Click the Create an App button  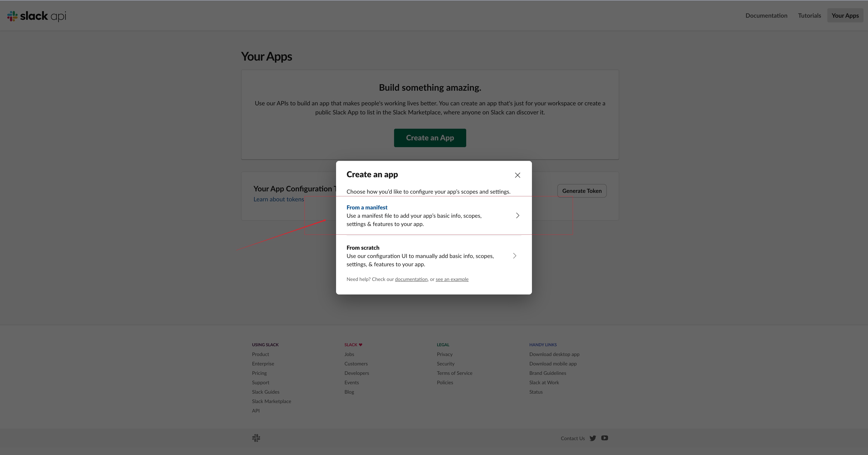(430, 138)
